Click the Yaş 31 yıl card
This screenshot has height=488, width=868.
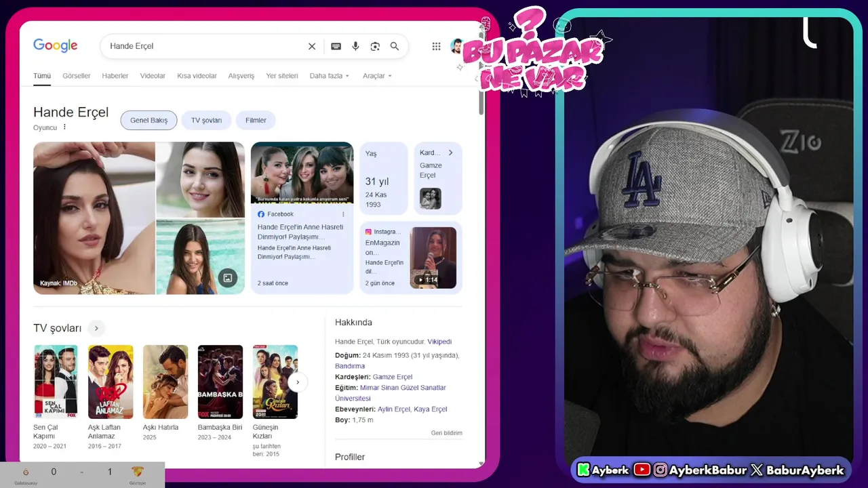coord(384,179)
